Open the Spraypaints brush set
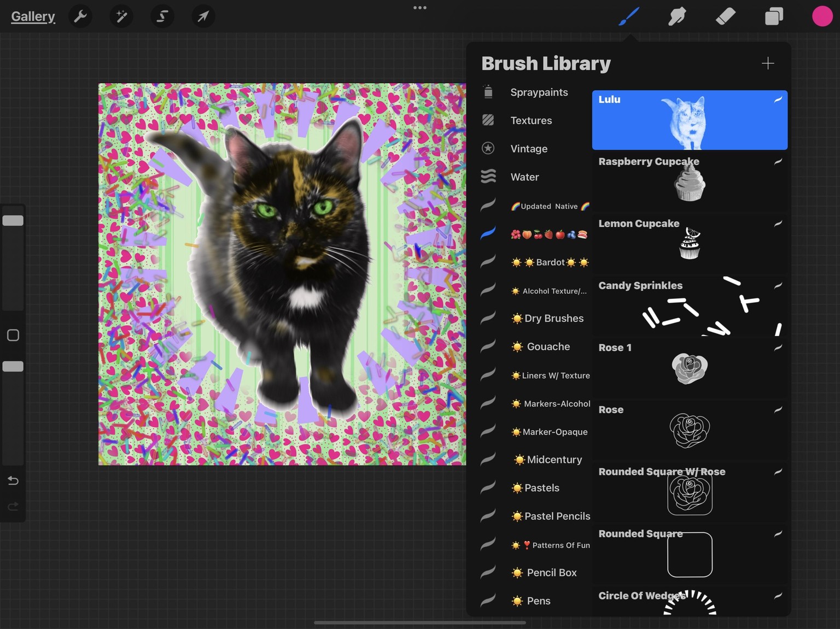 click(535, 92)
